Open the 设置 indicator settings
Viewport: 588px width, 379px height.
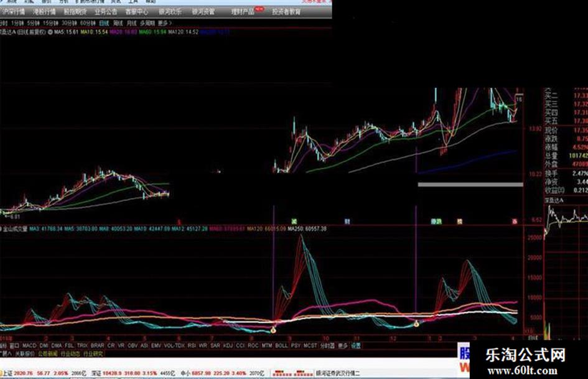click(356, 345)
